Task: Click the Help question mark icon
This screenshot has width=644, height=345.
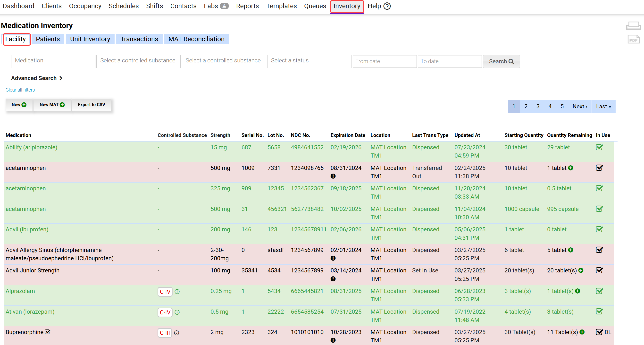Action: tap(387, 6)
